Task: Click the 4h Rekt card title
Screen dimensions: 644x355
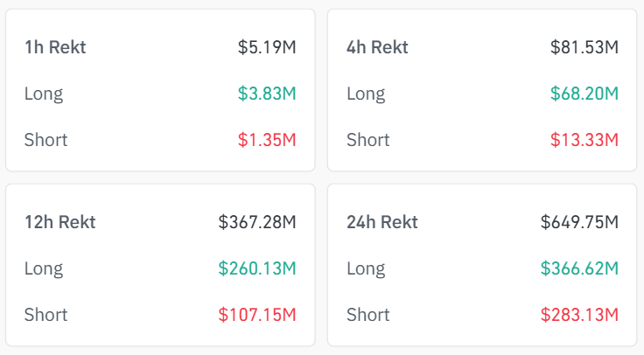Action: coord(377,47)
